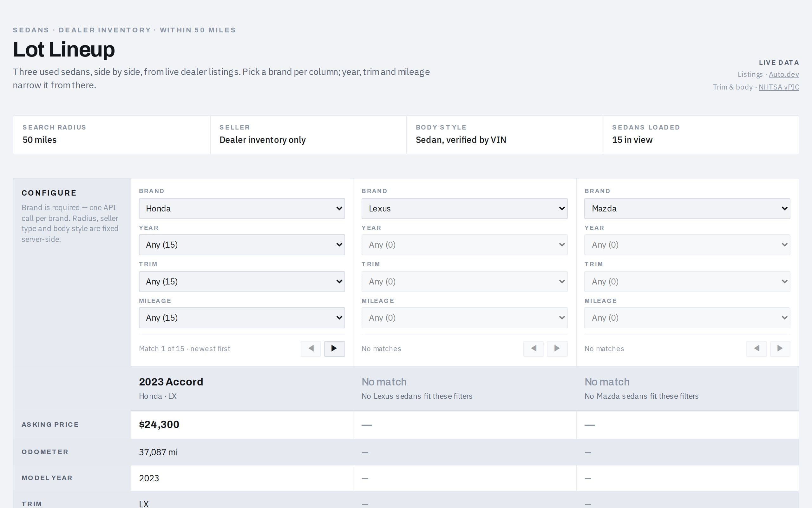812x508 pixels.
Task: Click the 2023 Accord heading
Action: click(x=171, y=382)
